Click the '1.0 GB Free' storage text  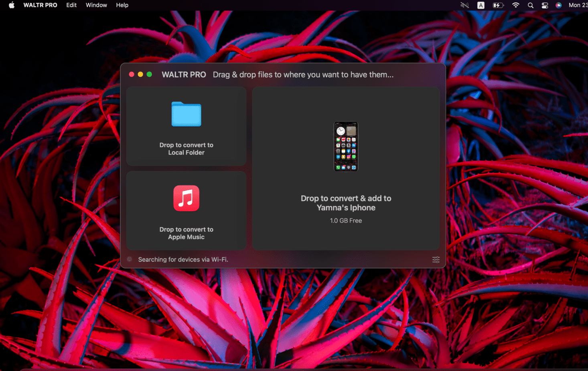coord(346,220)
